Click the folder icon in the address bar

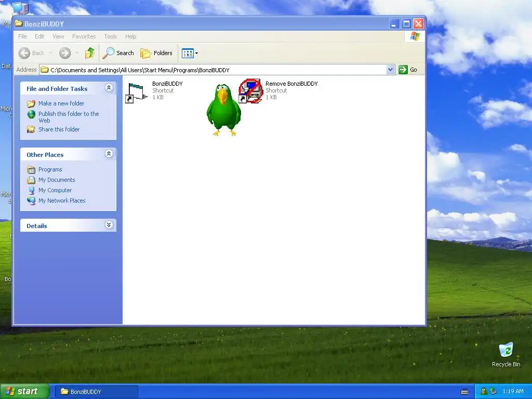tap(45, 70)
